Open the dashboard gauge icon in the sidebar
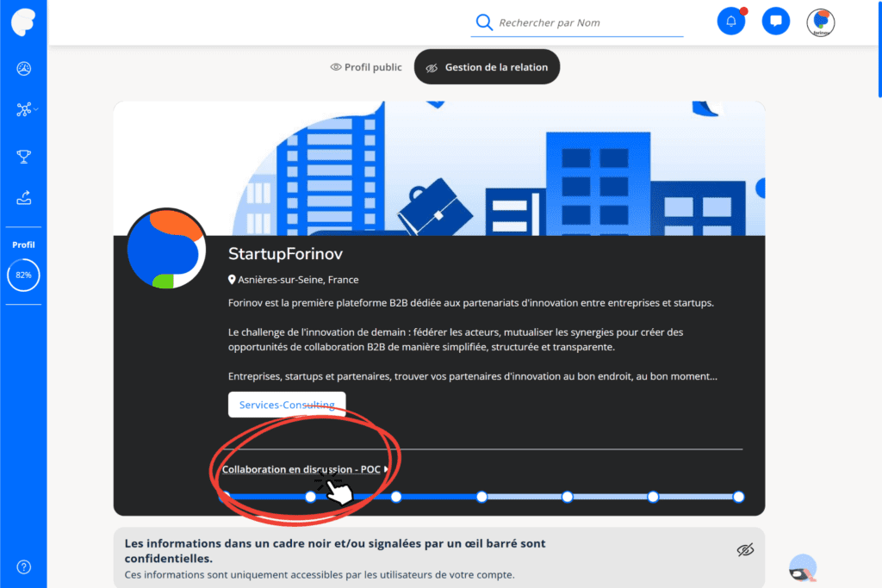Screen dimensions: 882x588 click(23, 69)
